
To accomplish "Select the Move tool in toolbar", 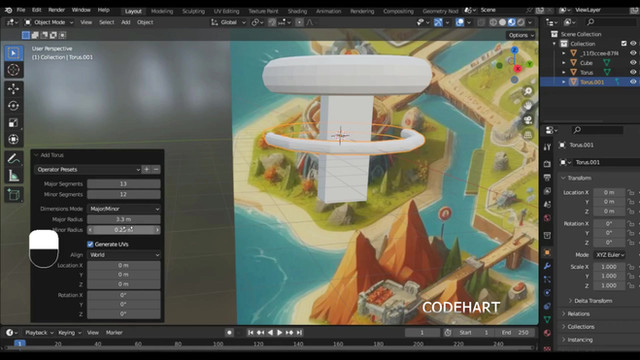I will [13, 89].
